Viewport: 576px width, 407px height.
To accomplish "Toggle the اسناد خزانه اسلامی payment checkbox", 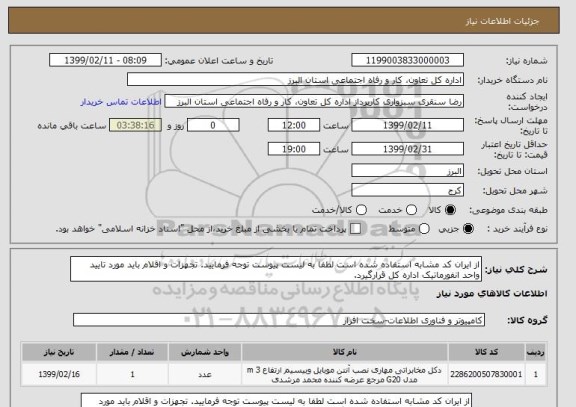I will (x=355, y=228).
